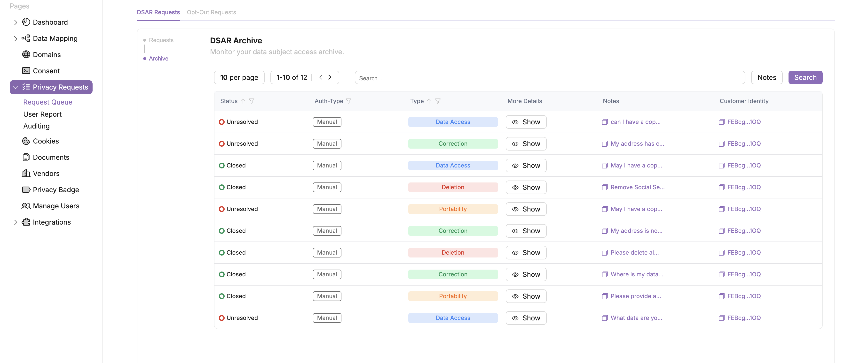The height and width of the screenshot is (363, 868).
Task: Click the Manage Users people icon
Action: tap(26, 205)
